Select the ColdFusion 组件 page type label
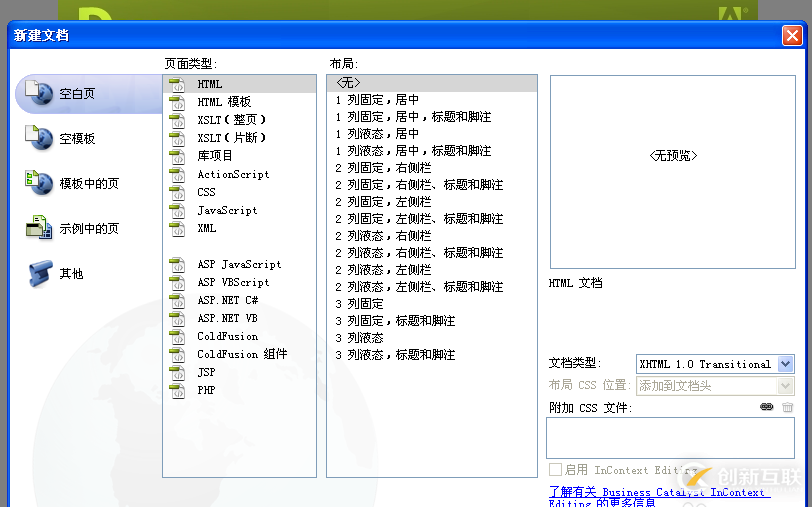The height and width of the screenshot is (507, 812). [x=242, y=354]
